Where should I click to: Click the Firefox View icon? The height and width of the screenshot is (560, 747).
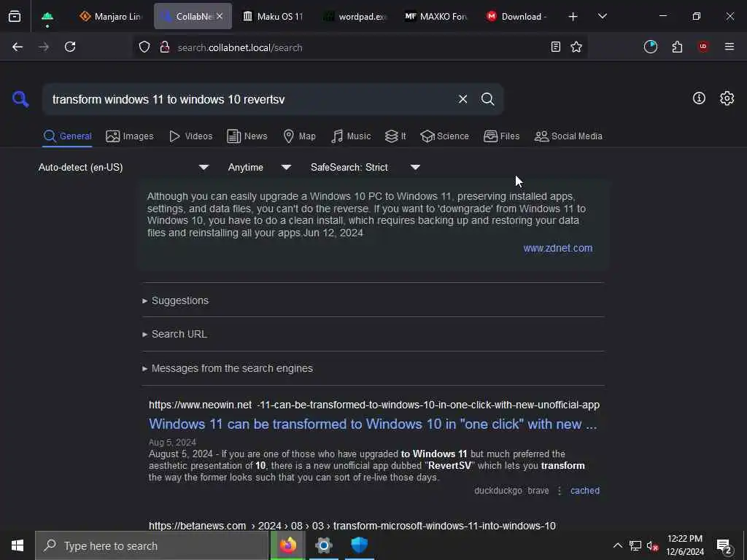pyautogui.click(x=15, y=16)
